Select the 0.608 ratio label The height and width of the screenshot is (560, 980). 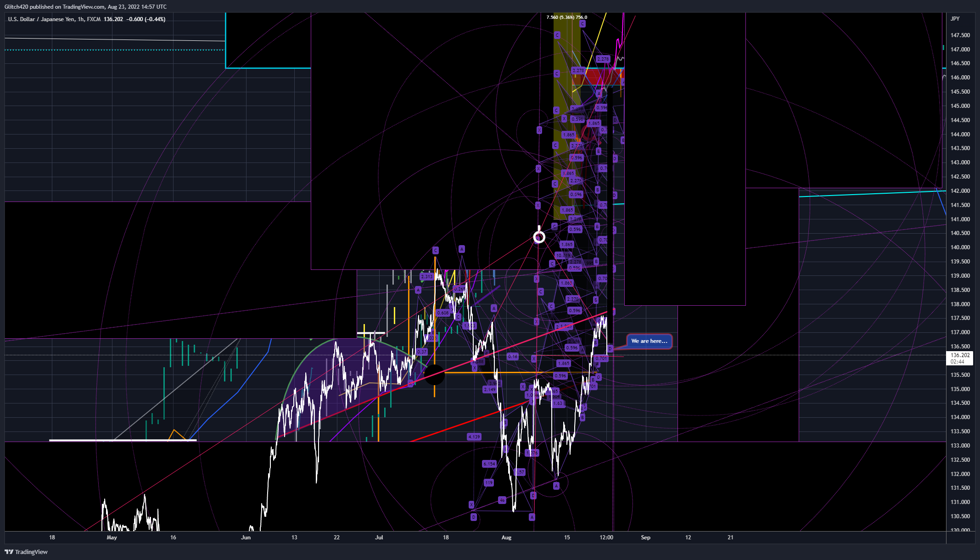[442, 313]
